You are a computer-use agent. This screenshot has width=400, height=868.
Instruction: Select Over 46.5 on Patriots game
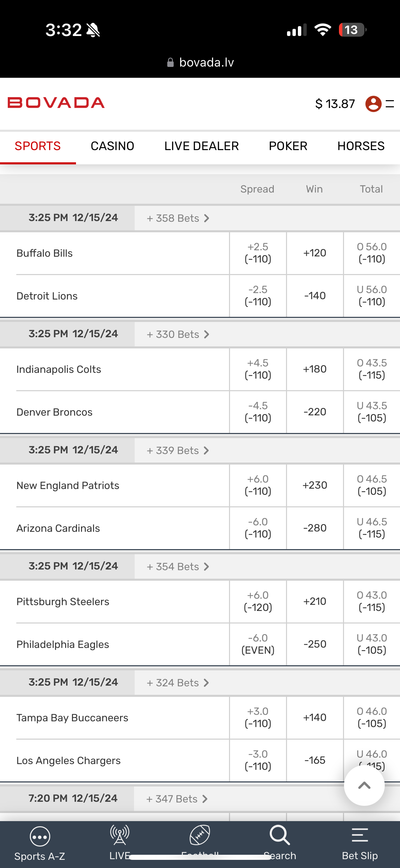[372, 485]
